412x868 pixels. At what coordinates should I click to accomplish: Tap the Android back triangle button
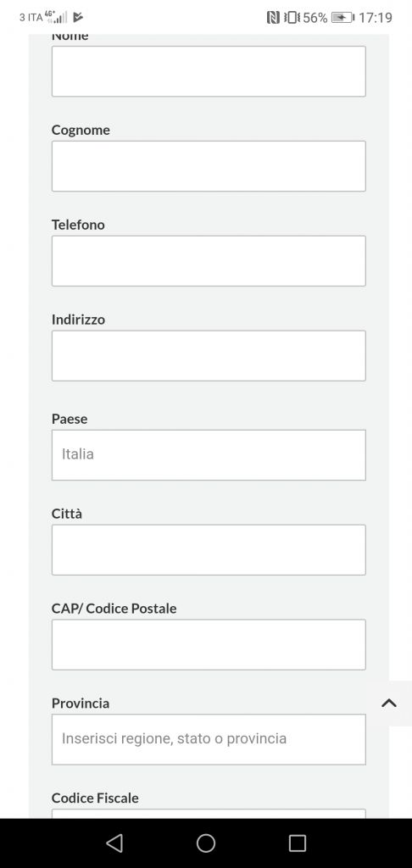(114, 843)
